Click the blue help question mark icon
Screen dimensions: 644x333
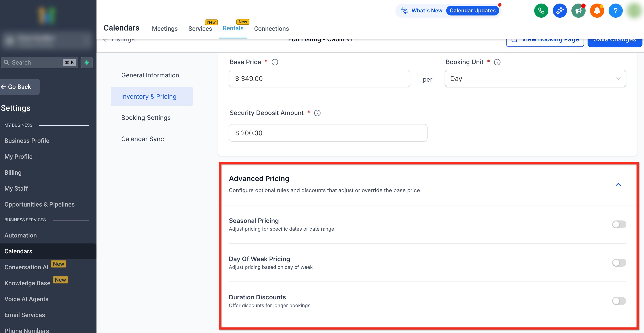click(x=615, y=10)
